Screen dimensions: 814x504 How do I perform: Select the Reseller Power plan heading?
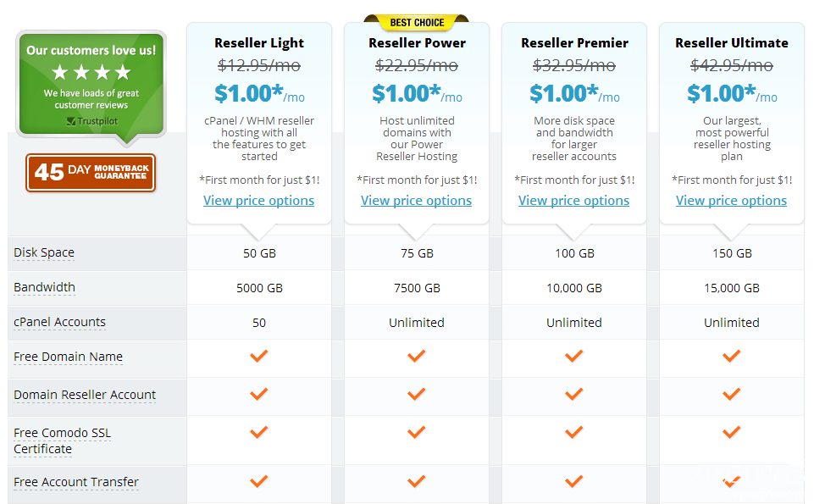(417, 43)
